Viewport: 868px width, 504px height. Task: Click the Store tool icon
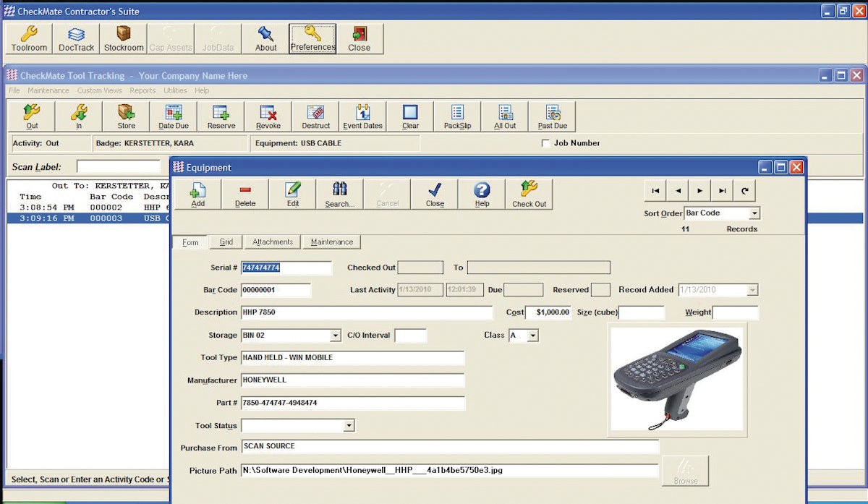coord(125,116)
